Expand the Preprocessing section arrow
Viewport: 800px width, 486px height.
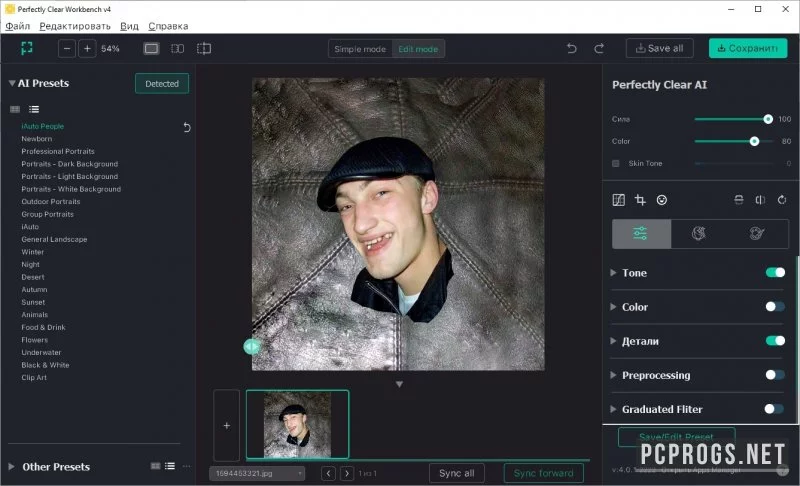click(x=613, y=375)
